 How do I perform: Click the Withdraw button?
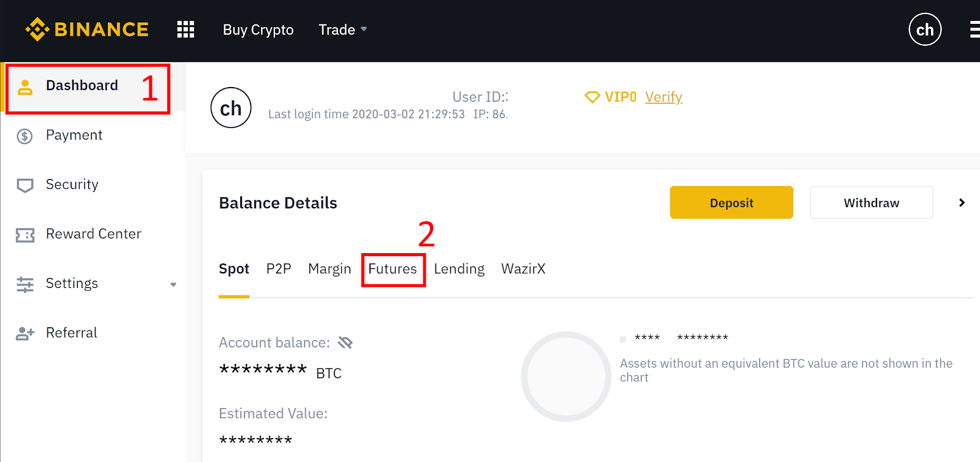872,202
